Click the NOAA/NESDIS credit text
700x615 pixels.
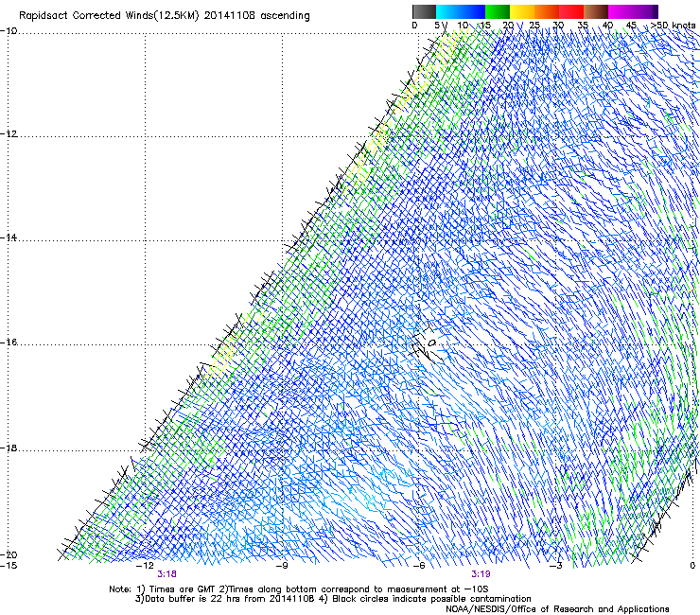coord(557,609)
